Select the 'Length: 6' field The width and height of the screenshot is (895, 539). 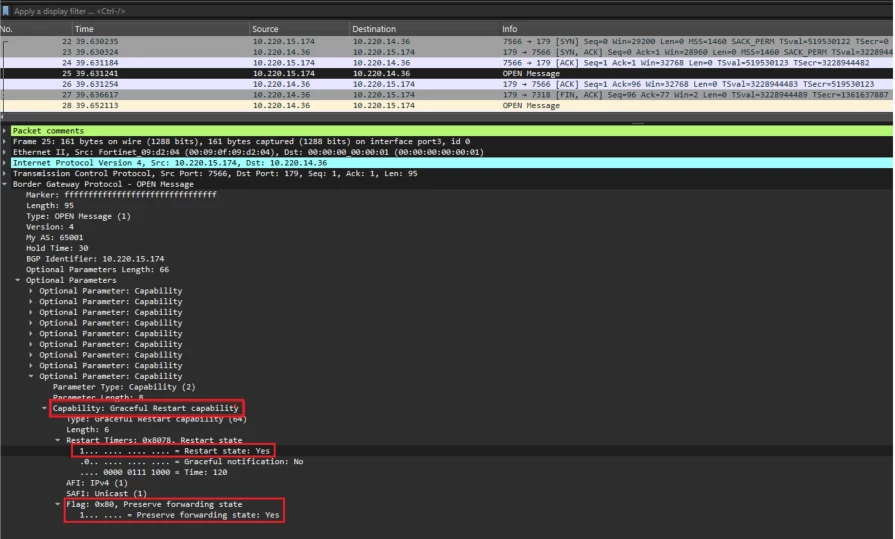(x=87, y=429)
